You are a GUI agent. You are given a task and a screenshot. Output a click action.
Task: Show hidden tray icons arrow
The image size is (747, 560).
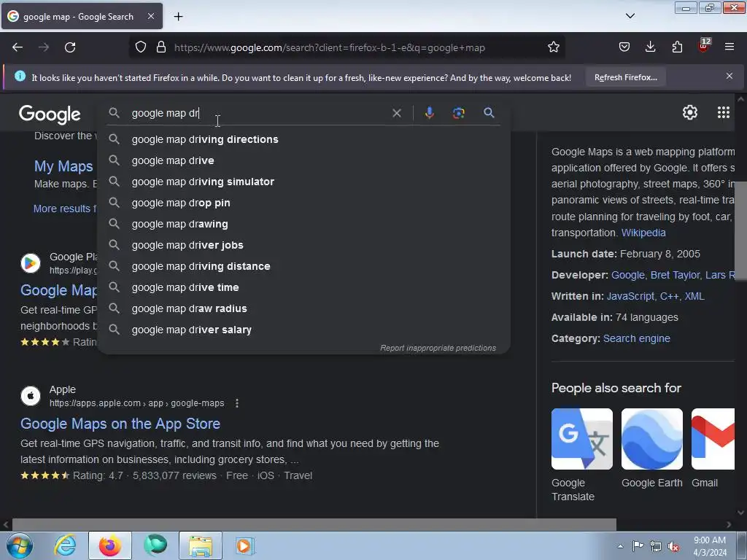point(620,546)
